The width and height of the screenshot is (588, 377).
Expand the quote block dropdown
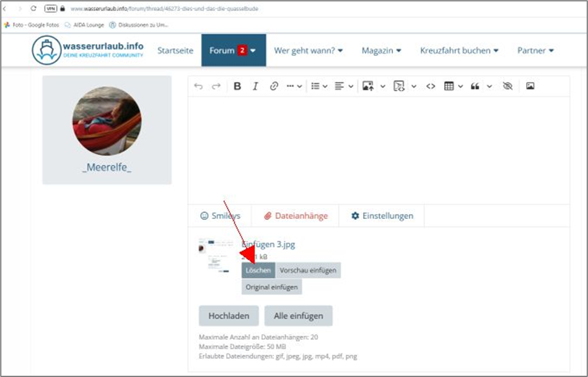pos(481,86)
